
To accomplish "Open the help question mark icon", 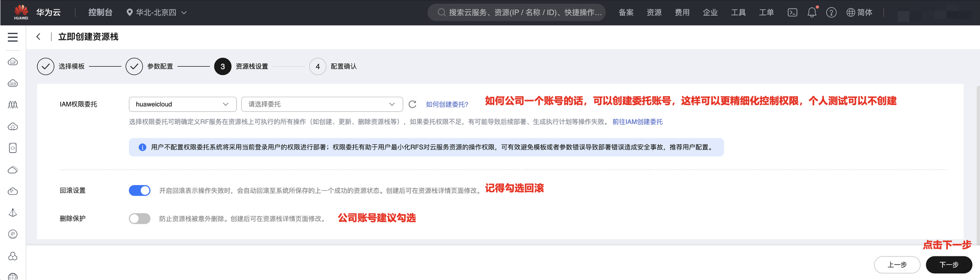I will (831, 13).
